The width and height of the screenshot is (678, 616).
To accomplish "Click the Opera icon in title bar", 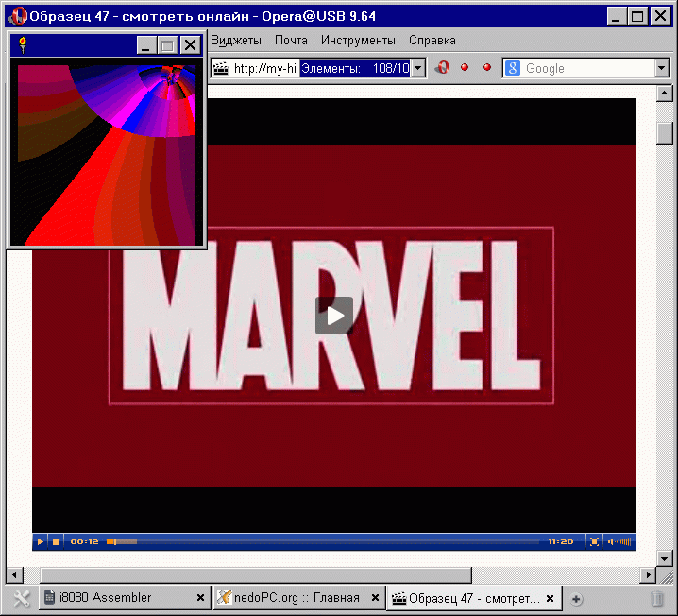I will pos(17,16).
